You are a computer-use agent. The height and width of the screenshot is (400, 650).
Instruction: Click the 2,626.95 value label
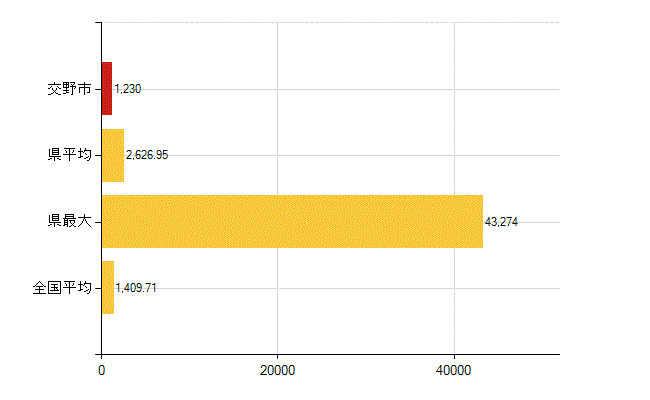[147, 155]
